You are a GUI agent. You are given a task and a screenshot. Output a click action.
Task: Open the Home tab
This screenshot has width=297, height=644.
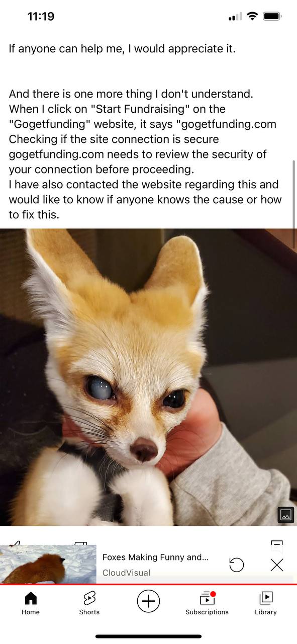31,603
